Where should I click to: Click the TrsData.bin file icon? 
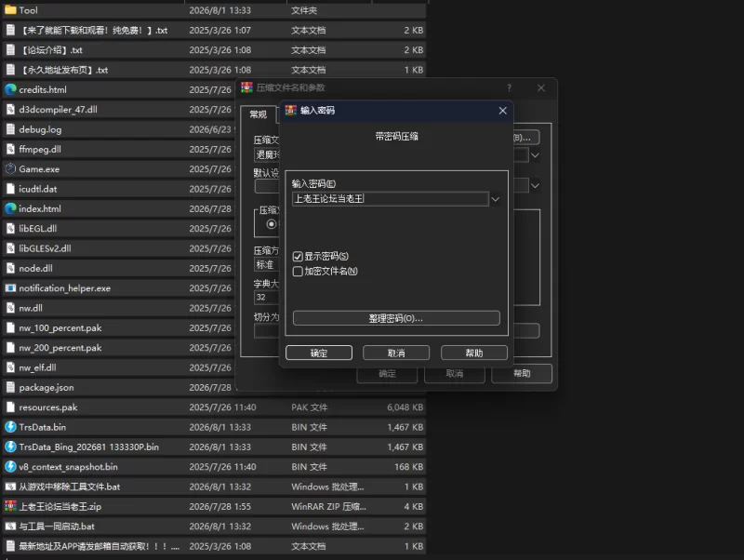pyautogui.click(x=10, y=427)
